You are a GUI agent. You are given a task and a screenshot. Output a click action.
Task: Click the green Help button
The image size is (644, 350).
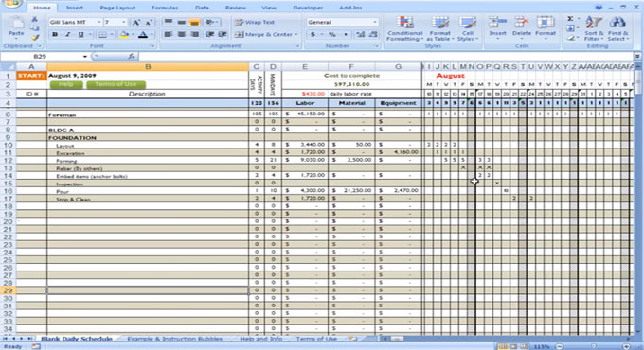pyautogui.click(x=65, y=84)
